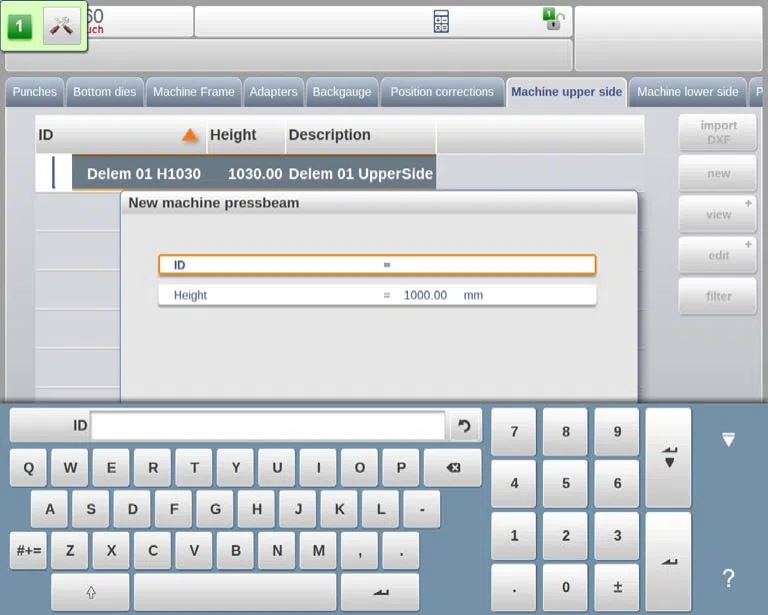Tap the undo arrow beside ID field
Image resolution: width=768 pixels, height=615 pixels.
(x=464, y=426)
